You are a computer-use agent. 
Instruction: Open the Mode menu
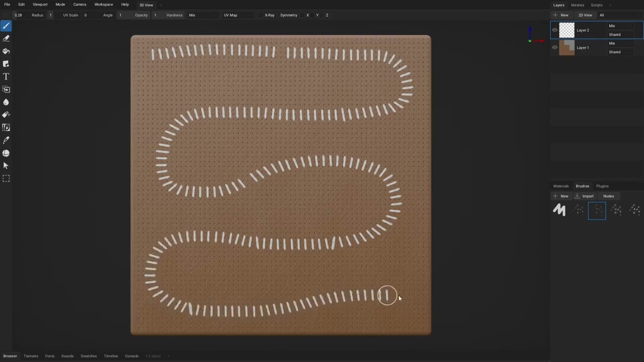(x=60, y=5)
